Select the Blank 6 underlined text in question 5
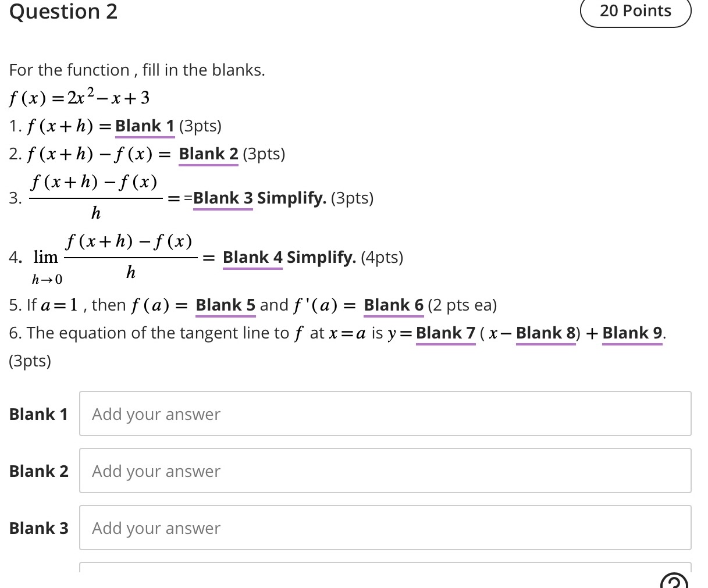The height and width of the screenshot is (588, 708). [x=393, y=305]
